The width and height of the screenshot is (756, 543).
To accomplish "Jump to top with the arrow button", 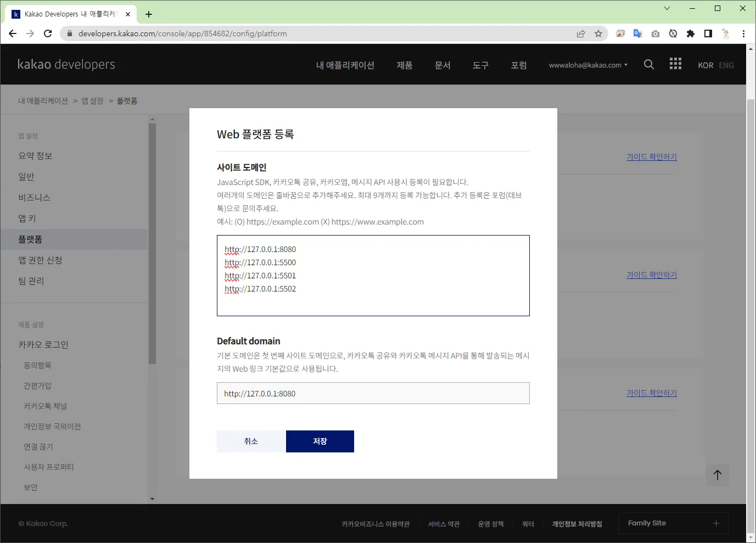I will pos(718,475).
